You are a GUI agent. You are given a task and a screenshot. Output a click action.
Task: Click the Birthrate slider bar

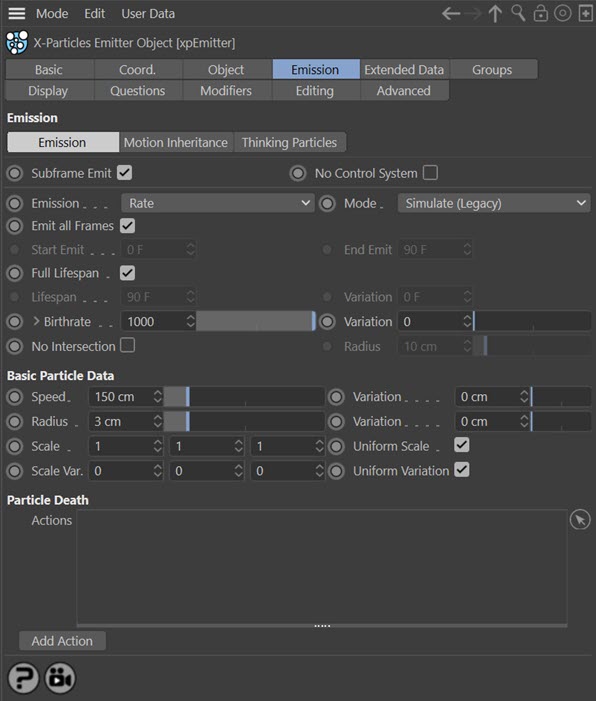256,321
